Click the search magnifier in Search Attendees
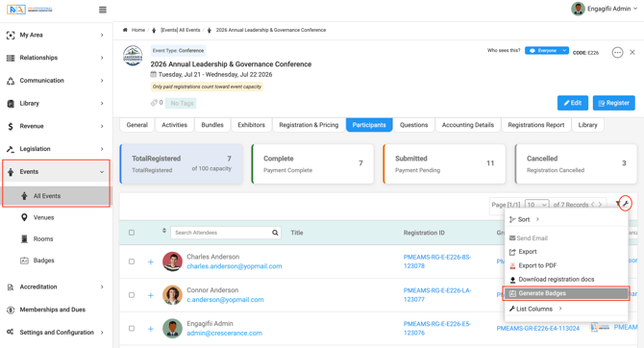Screen dimensions: 644x348 (275, 233)
